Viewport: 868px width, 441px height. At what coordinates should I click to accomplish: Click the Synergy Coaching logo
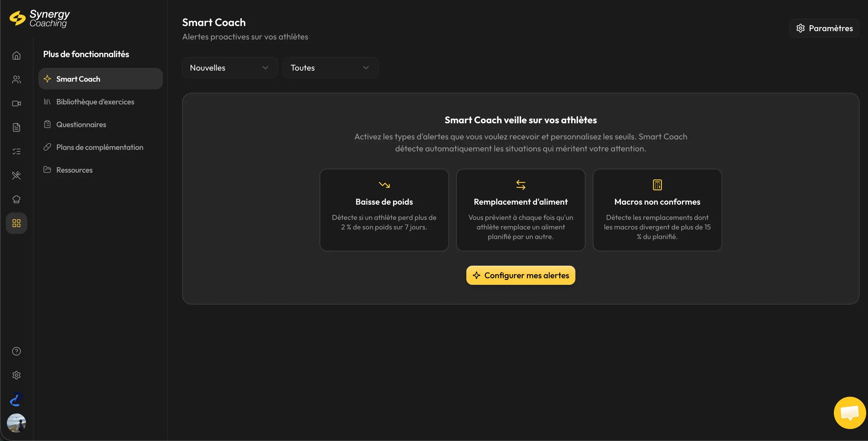tap(40, 18)
